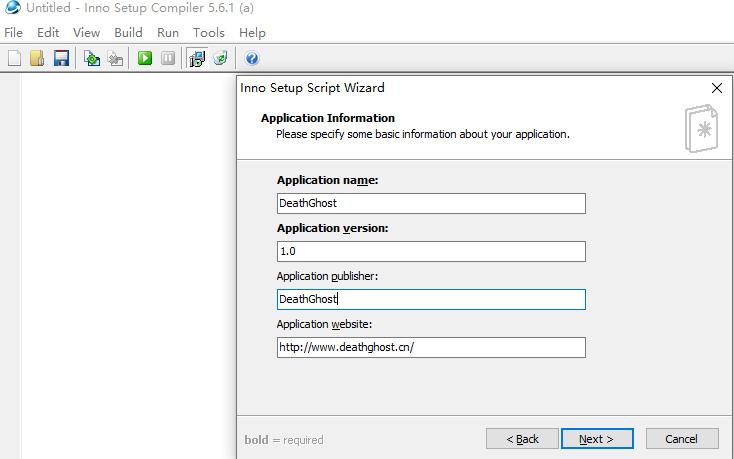The image size is (734, 459).
Task: Cancel the Script Wizard
Action: click(x=682, y=439)
